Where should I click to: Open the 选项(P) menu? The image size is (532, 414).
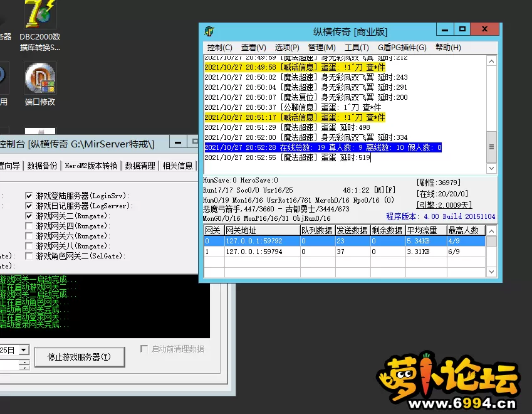pyautogui.click(x=287, y=48)
